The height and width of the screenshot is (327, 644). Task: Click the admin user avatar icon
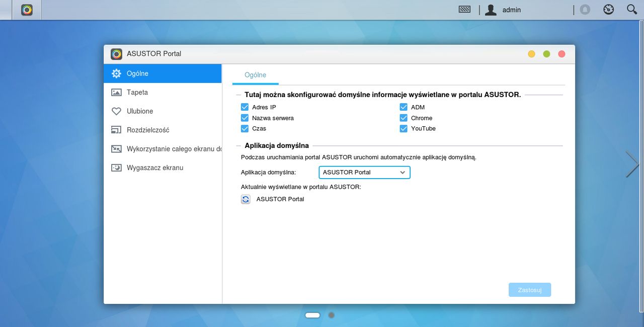[x=491, y=10]
